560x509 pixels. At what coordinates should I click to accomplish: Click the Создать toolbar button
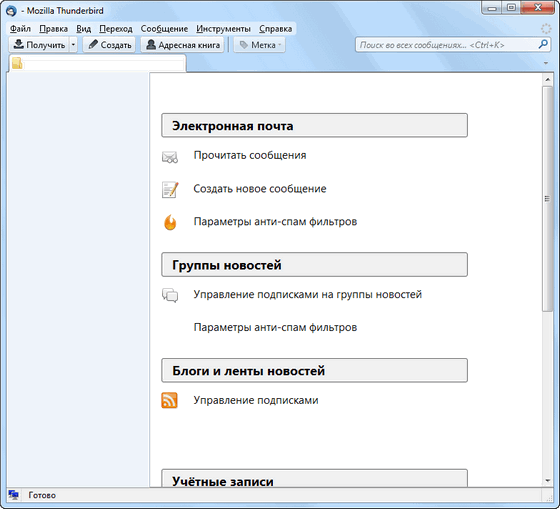click(109, 45)
